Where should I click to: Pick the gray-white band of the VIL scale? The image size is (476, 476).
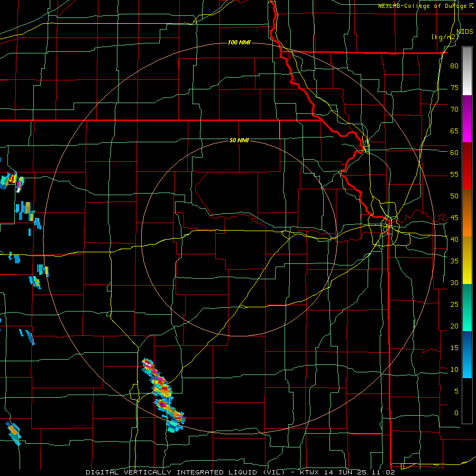(467, 71)
